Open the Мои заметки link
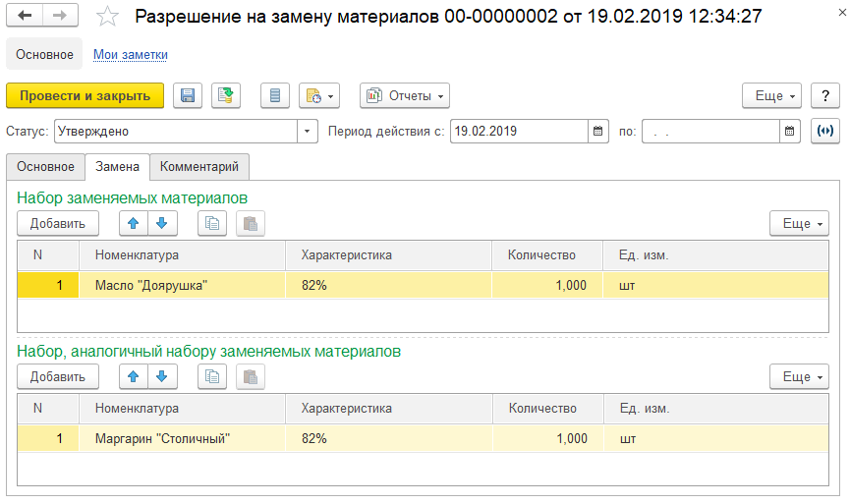Screen dimensions: 850x504 [x=131, y=54]
